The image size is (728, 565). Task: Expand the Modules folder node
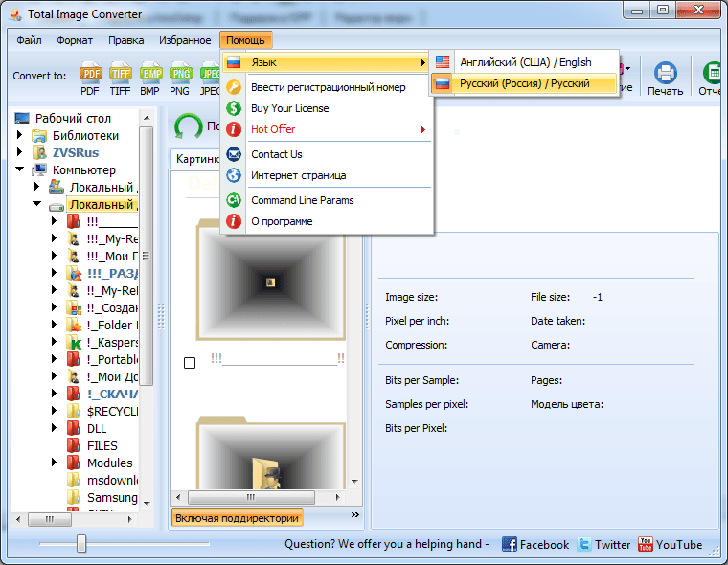pyautogui.click(x=54, y=462)
